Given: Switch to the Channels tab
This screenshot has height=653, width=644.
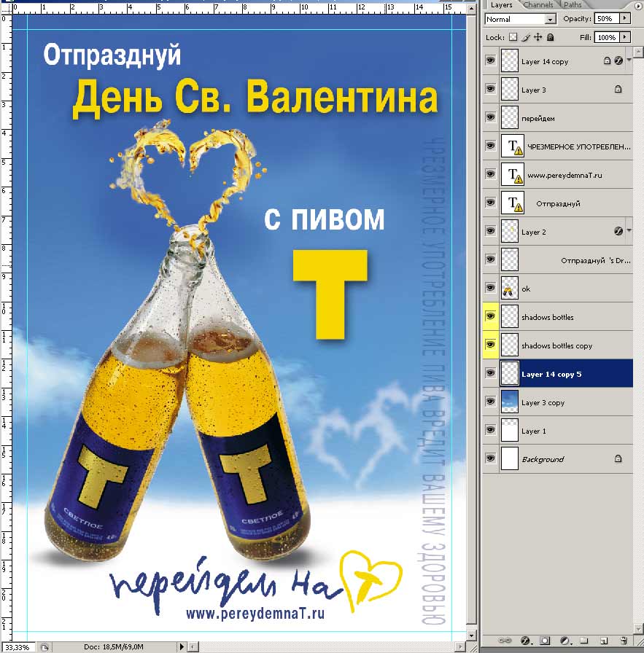Looking at the screenshot, I should pos(538,5).
